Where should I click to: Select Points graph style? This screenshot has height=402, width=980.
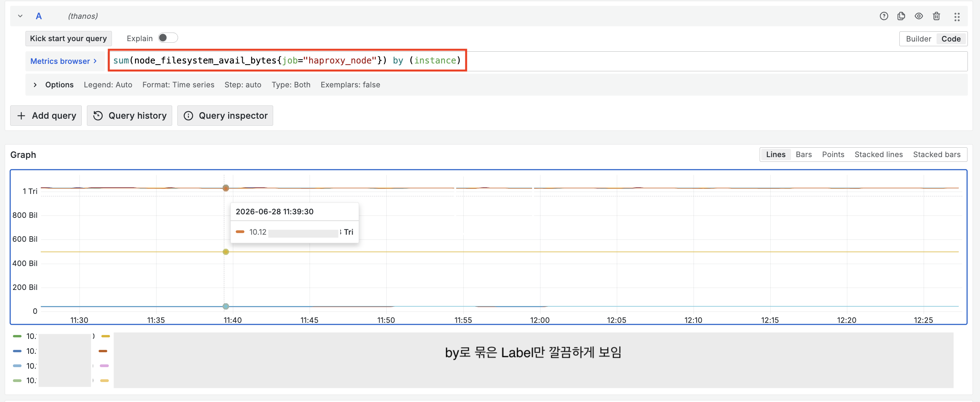[x=833, y=154]
